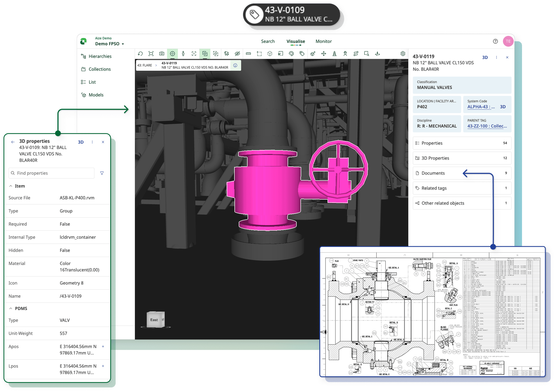Expand the Properties section with 54 items
Viewport: 555px width, 392px height.
pos(462,143)
